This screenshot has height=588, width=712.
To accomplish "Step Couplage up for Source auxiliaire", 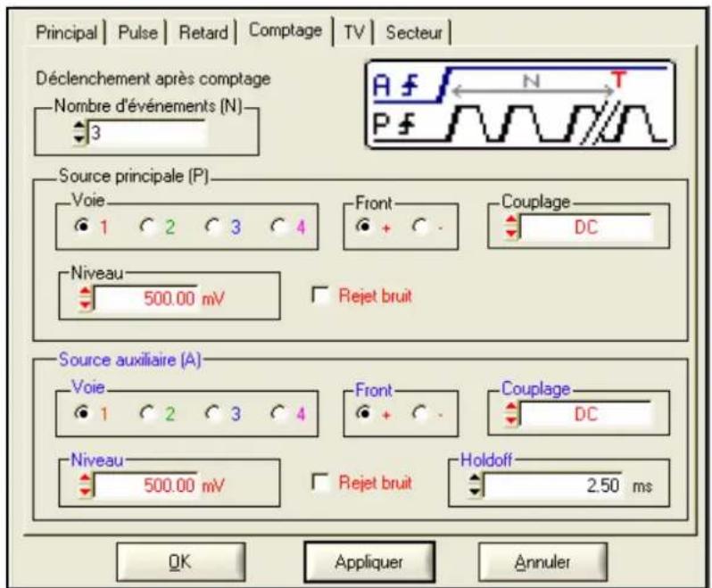I will 511,408.
